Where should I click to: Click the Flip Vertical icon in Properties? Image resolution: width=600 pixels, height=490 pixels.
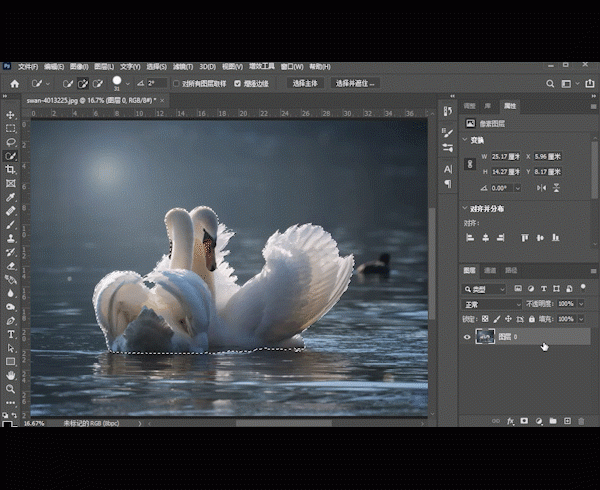coord(556,188)
